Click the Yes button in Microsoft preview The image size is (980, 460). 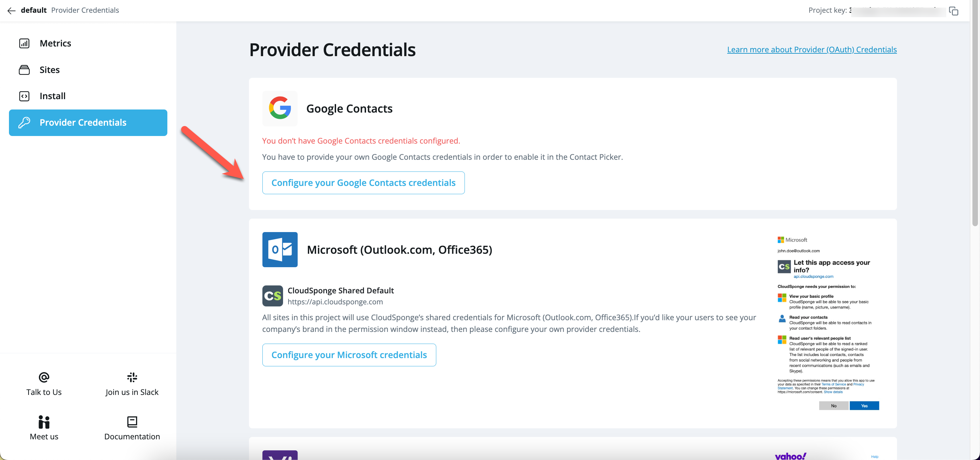(x=864, y=406)
